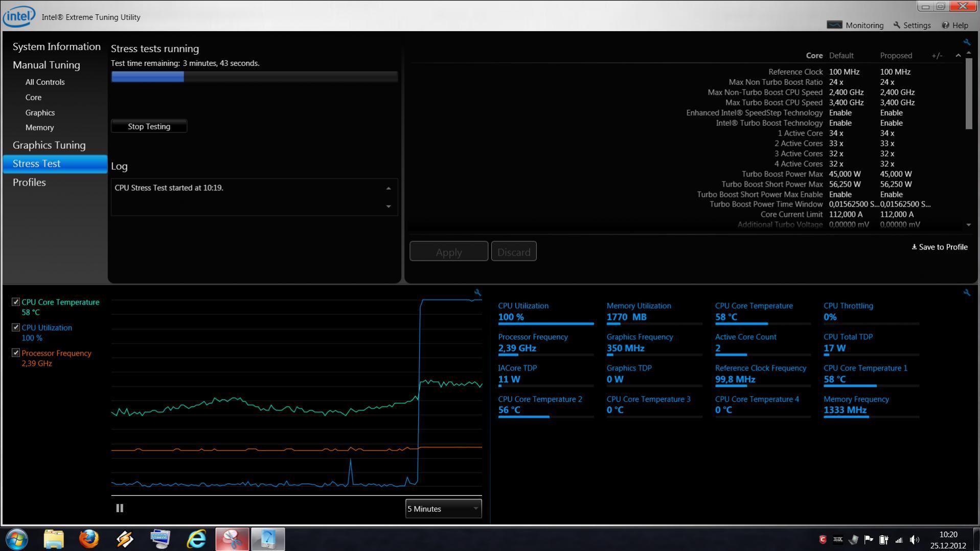Click the +/- column header

(x=937, y=56)
